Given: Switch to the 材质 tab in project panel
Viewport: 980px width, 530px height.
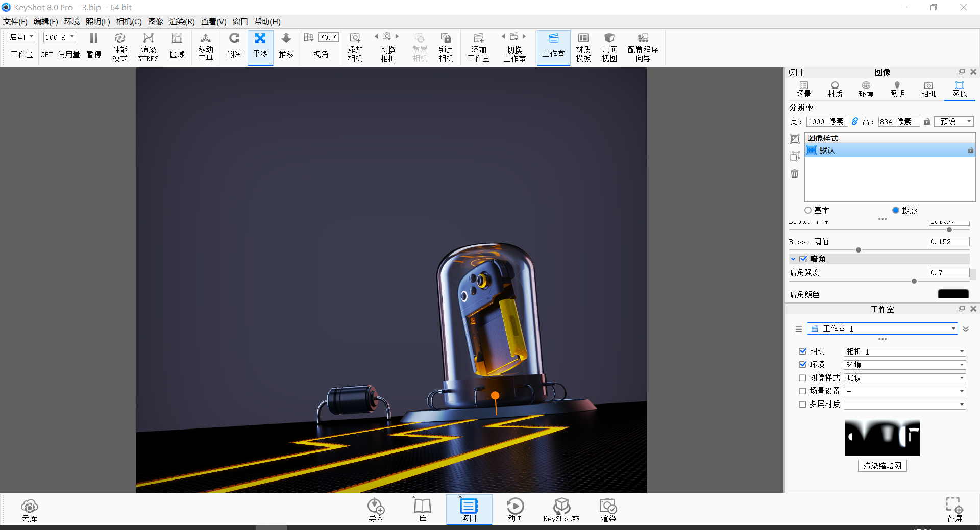Looking at the screenshot, I should coord(835,89).
